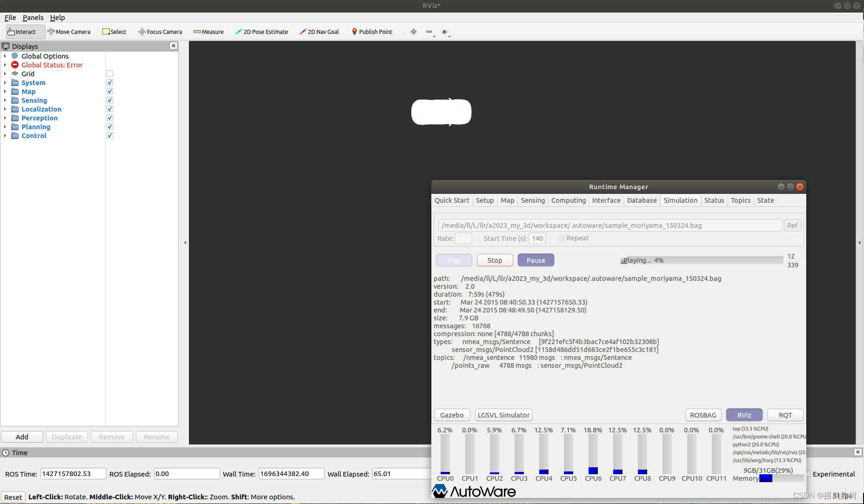The width and height of the screenshot is (864, 504).
Task: Open the Panels menu
Action: (33, 17)
